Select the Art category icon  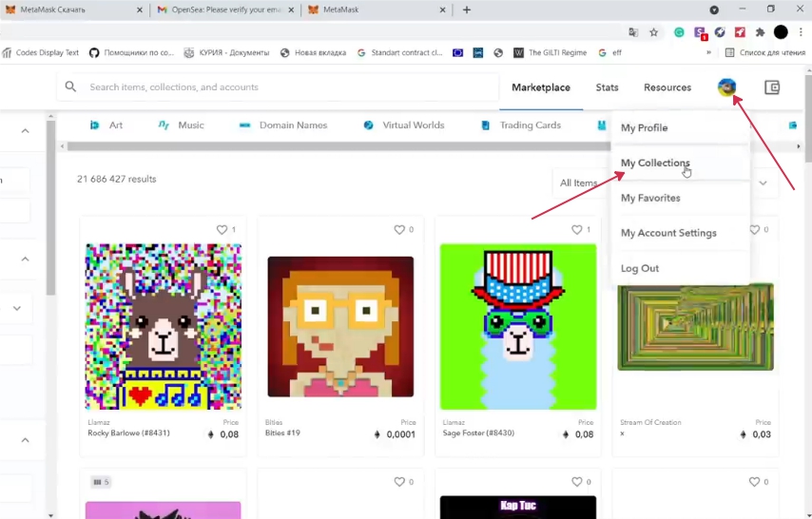95,125
